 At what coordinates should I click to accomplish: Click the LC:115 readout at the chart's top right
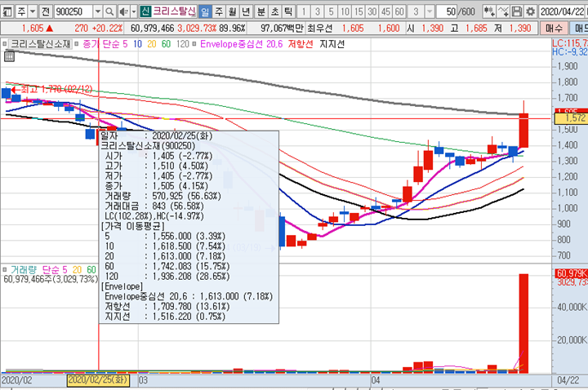tap(570, 43)
